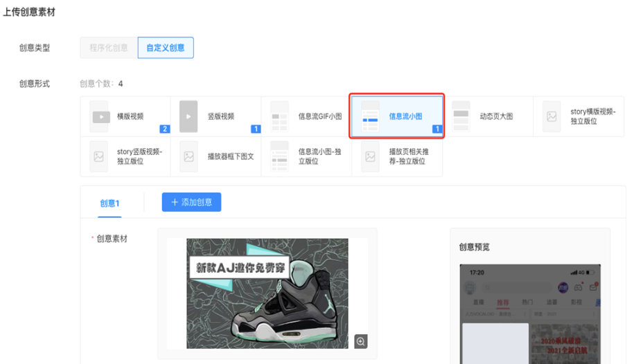Image resolution: width=634 pixels, height=364 pixels.
Task: Choose the 信息流小图 format card
Action: click(x=397, y=116)
